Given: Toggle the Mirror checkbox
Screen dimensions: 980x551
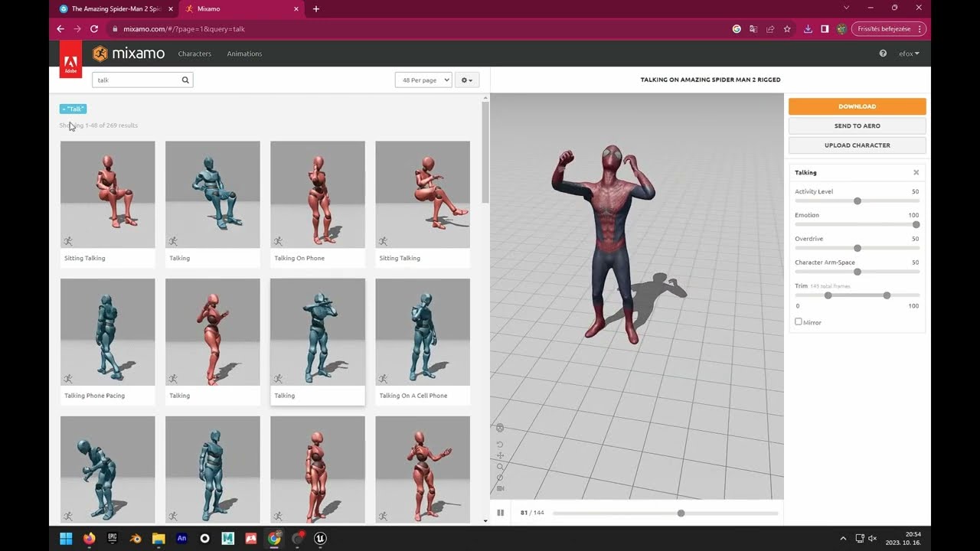Looking at the screenshot, I should point(799,322).
